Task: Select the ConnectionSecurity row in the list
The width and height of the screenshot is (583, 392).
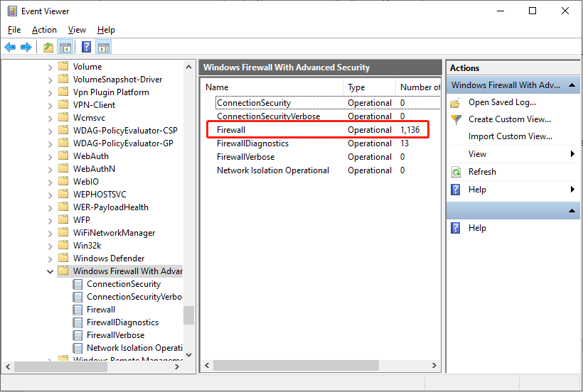Action: [x=321, y=103]
